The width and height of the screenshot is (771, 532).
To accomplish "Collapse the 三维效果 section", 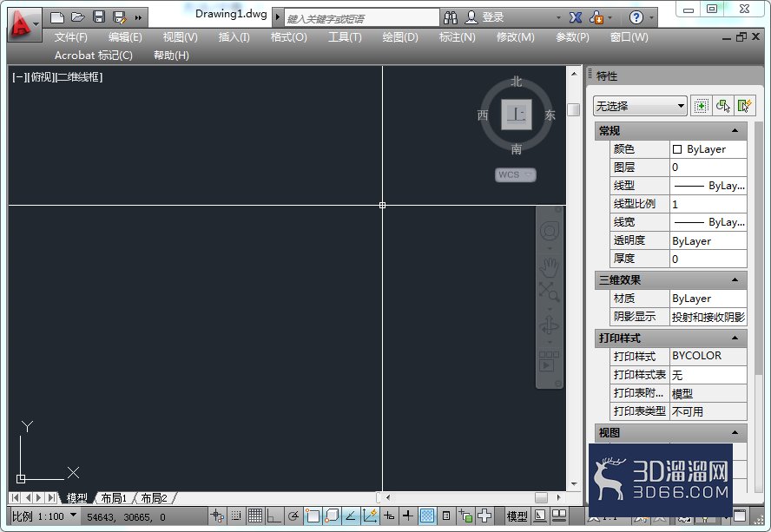I will (735, 279).
